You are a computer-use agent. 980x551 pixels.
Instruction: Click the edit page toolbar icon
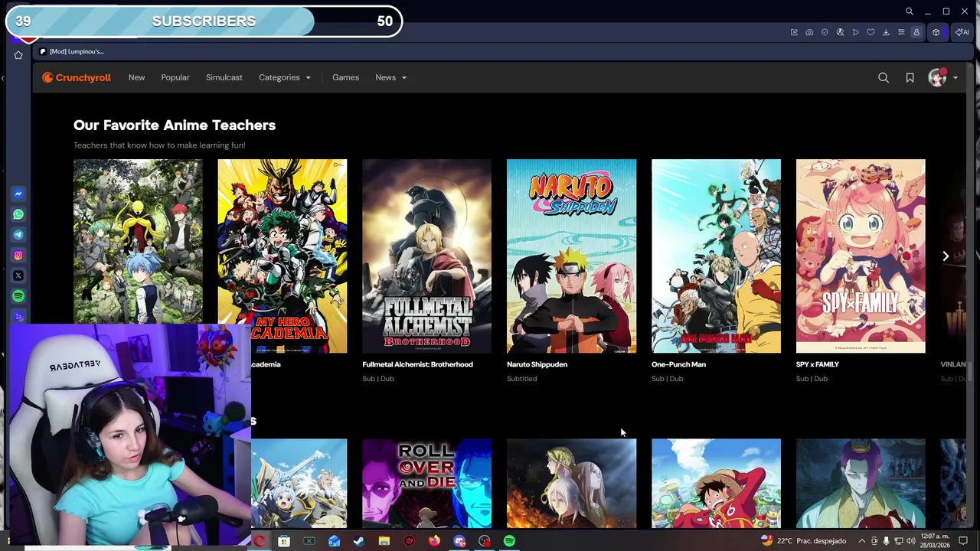(x=794, y=32)
